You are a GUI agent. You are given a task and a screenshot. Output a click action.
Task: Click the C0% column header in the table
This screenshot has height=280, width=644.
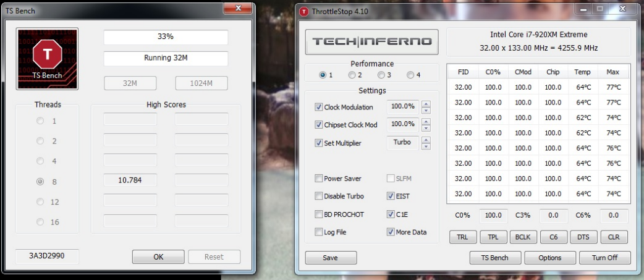click(493, 72)
